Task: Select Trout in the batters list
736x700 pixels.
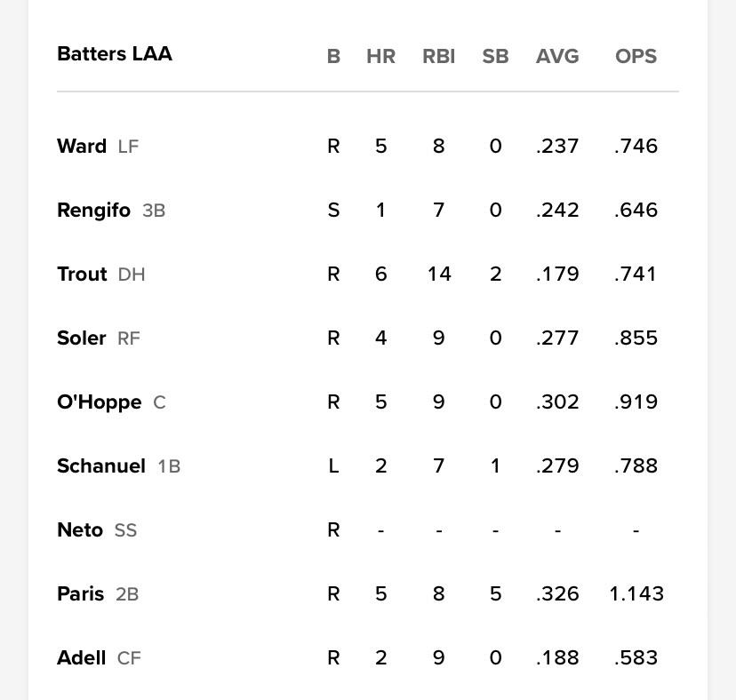Action: coord(82,274)
